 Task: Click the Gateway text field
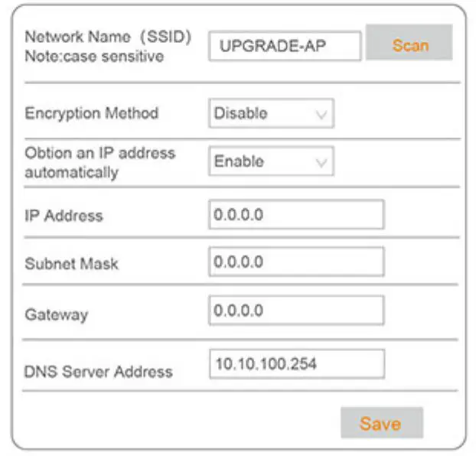pyautogui.click(x=295, y=311)
